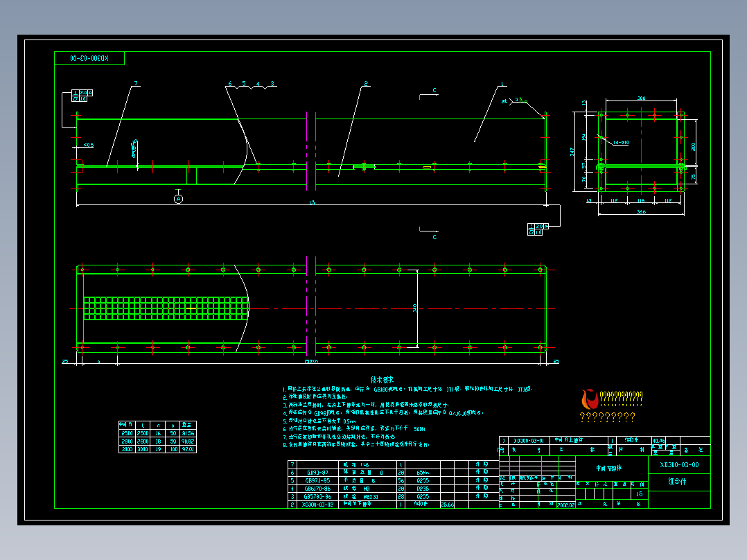The width and height of the screenshot is (747, 560).
Task: Click the J9 cell in the size table
Action: (158, 449)
